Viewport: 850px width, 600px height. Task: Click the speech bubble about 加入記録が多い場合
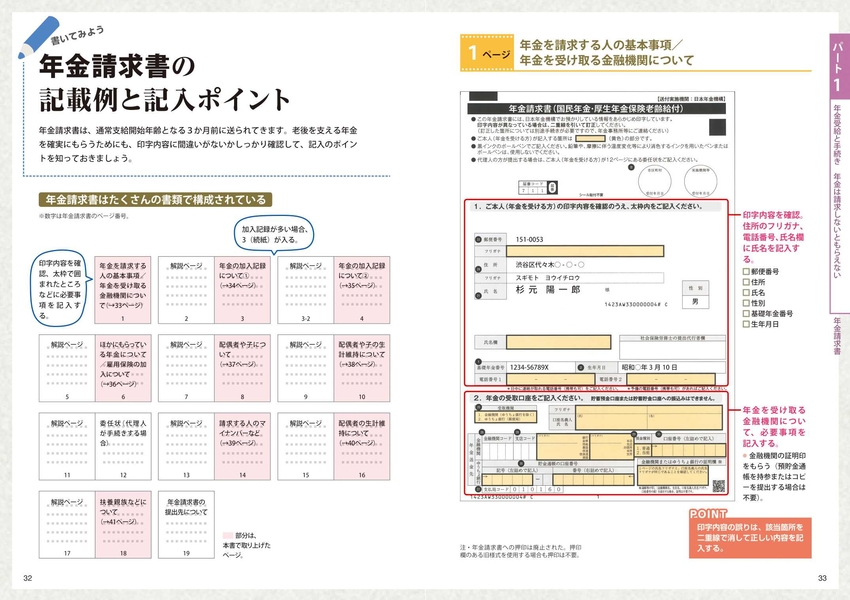pyautogui.click(x=272, y=232)
